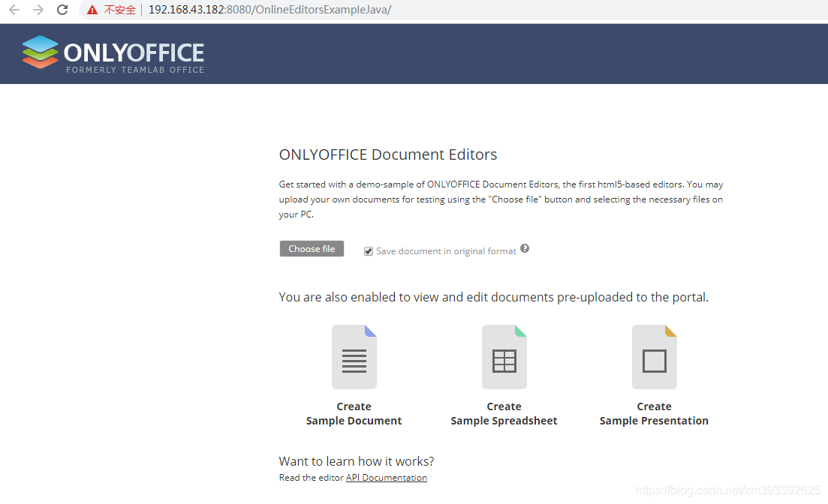Screen dimensions: 828x504
Task: Click the Create Sample Presentation label
Action: 654,414
